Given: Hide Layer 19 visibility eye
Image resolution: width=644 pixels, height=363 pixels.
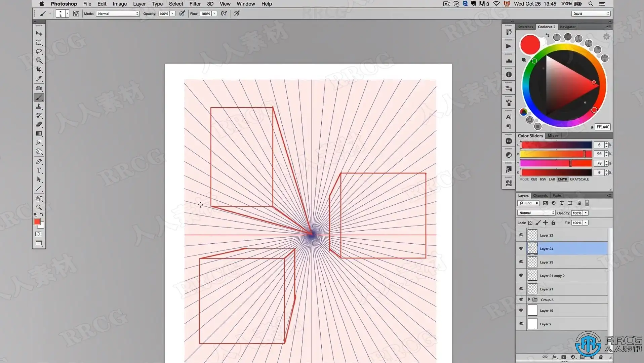Looking at the screenshot, I should click(521, 310).
